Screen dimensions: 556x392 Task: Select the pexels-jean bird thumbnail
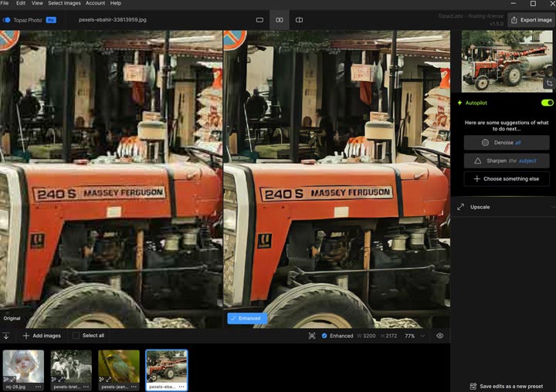coord(119,367)
